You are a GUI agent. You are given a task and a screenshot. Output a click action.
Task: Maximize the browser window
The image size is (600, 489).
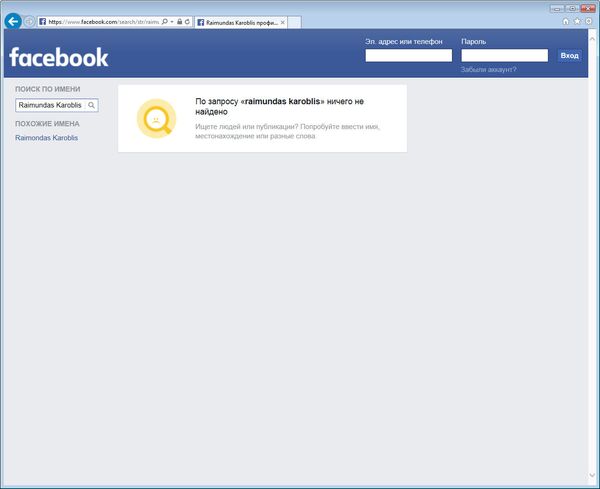pyautogui.click(x=572, y=8)
